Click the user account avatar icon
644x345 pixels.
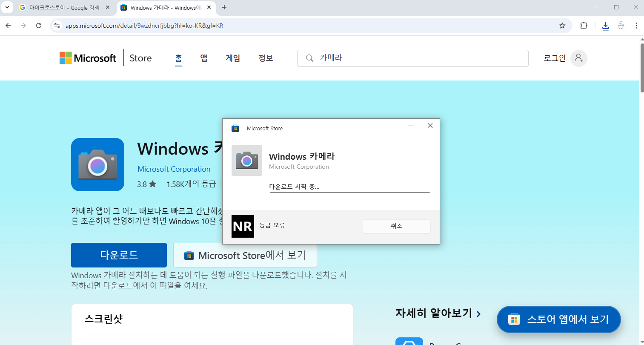579,58
